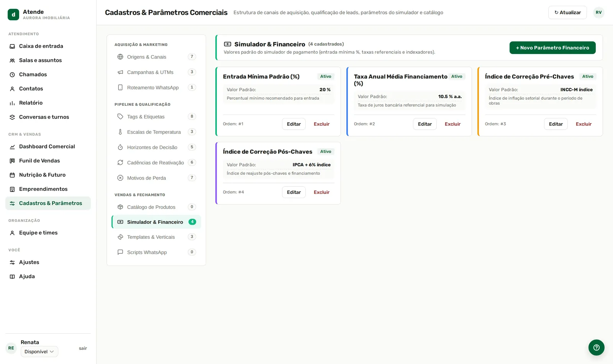The image size is (613, 364).
Task: Click the Catálogo de Produtos box icon
Action: coord(120,207)
